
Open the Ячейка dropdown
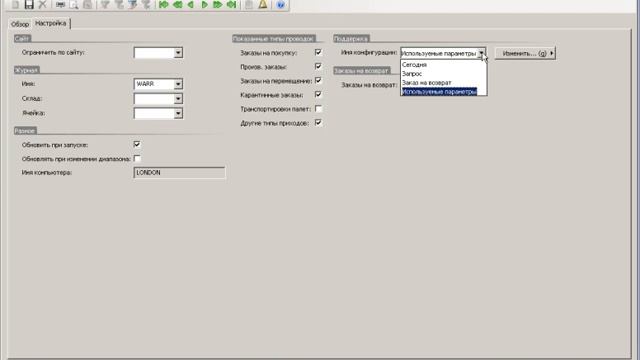click(178, 113)
